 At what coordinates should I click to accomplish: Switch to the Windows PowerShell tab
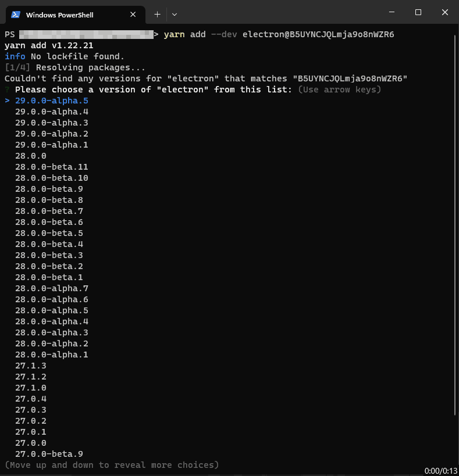point(70,15)
